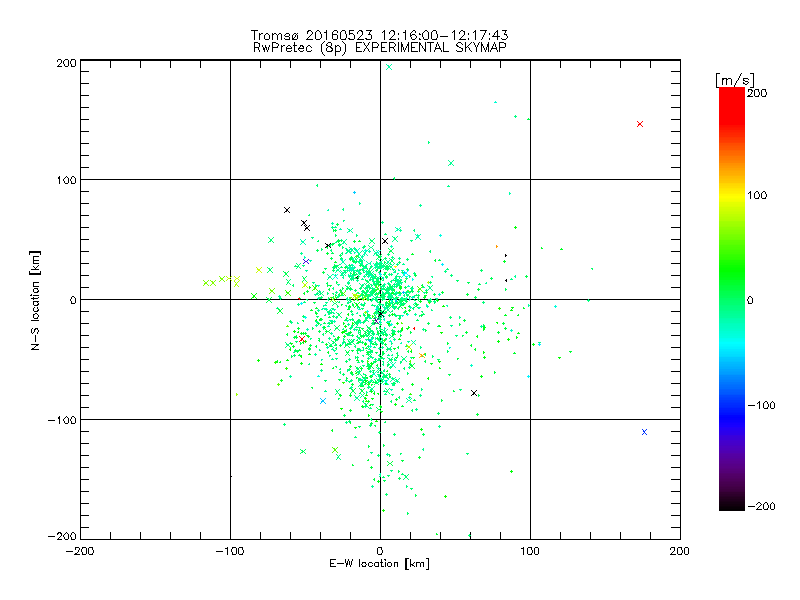Click the colorbar '-200' label at the bottom
The height and width of the screenshot is (600, 800).
(x=761, y=506)
